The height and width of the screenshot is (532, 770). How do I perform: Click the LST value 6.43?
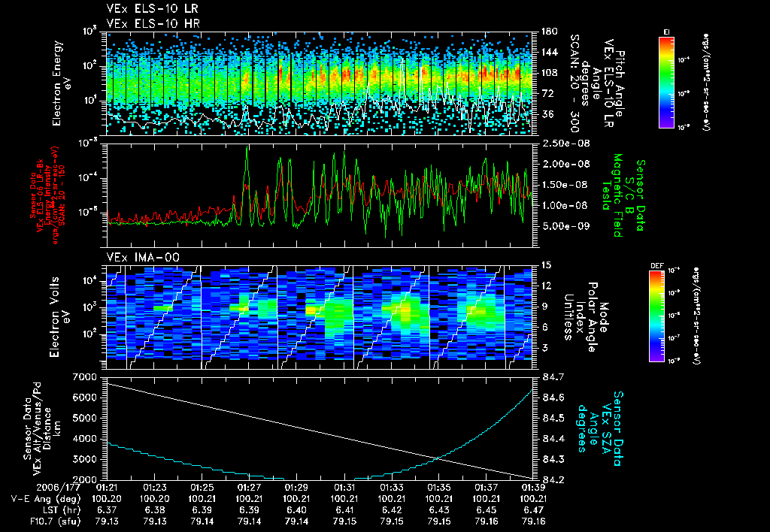tap(439, 510)
